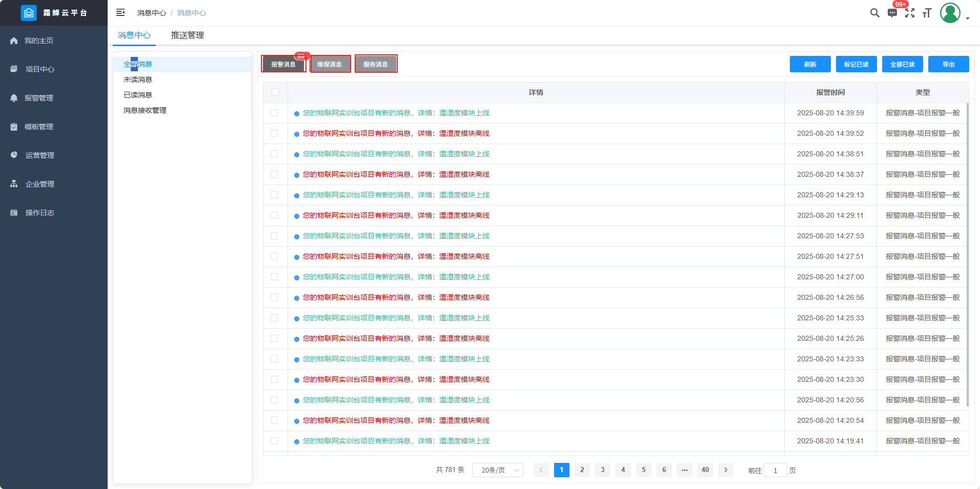Select 未读消息 in the left list
The height and width of the screenshot is (489, 980).
[138, 79]
